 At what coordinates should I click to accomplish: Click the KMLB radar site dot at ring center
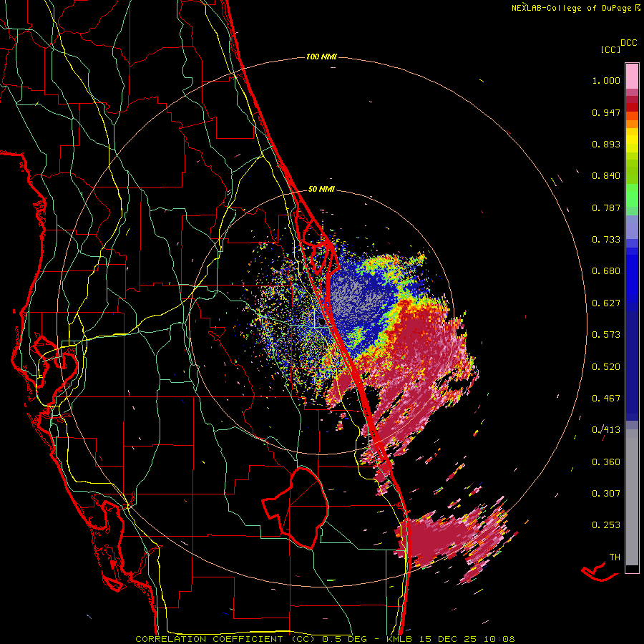(322, 323)
